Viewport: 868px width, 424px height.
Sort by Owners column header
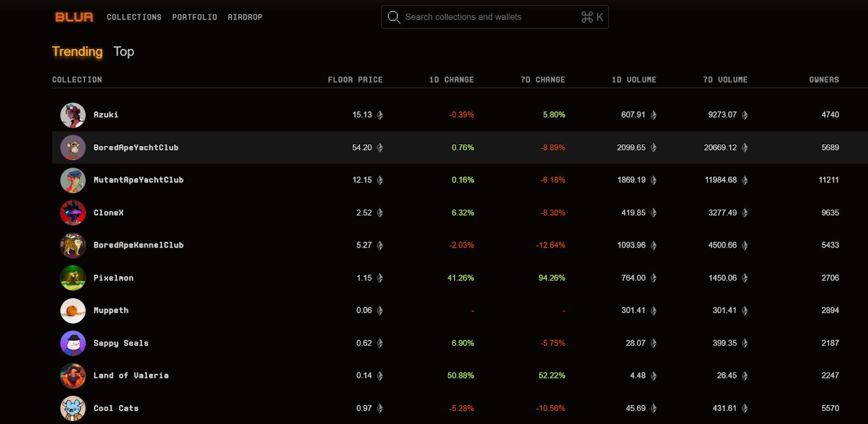(x=824, y=80)
